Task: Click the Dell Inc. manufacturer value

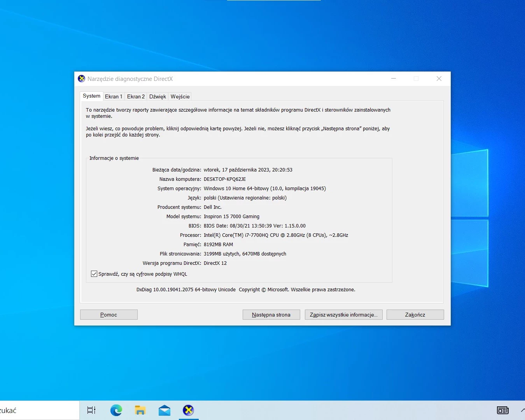Action: coord(213,207)
